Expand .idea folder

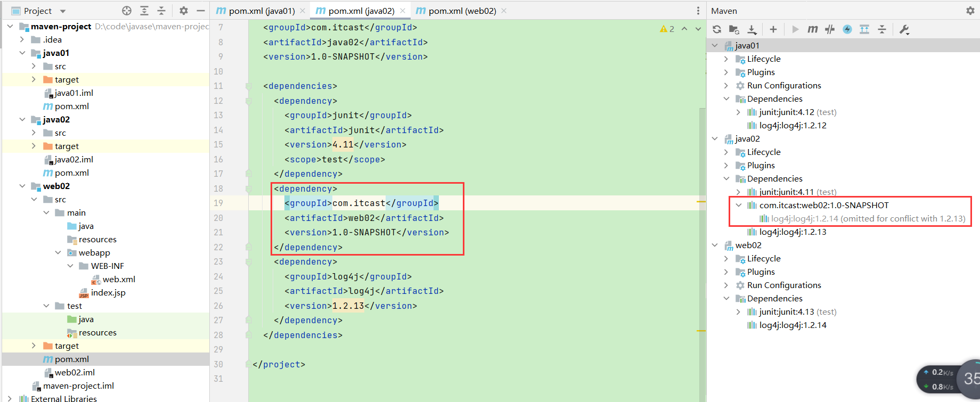22,39
